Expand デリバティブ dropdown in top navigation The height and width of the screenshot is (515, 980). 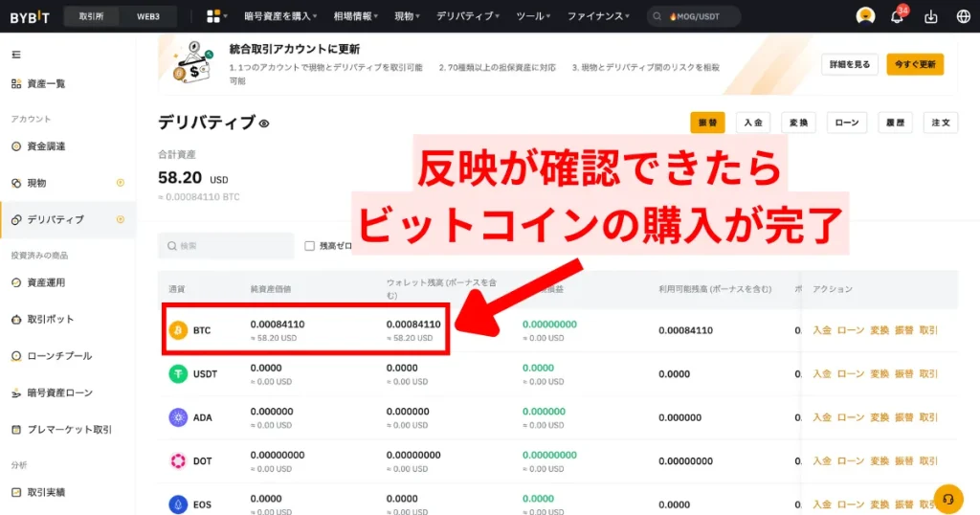(467, 16)
